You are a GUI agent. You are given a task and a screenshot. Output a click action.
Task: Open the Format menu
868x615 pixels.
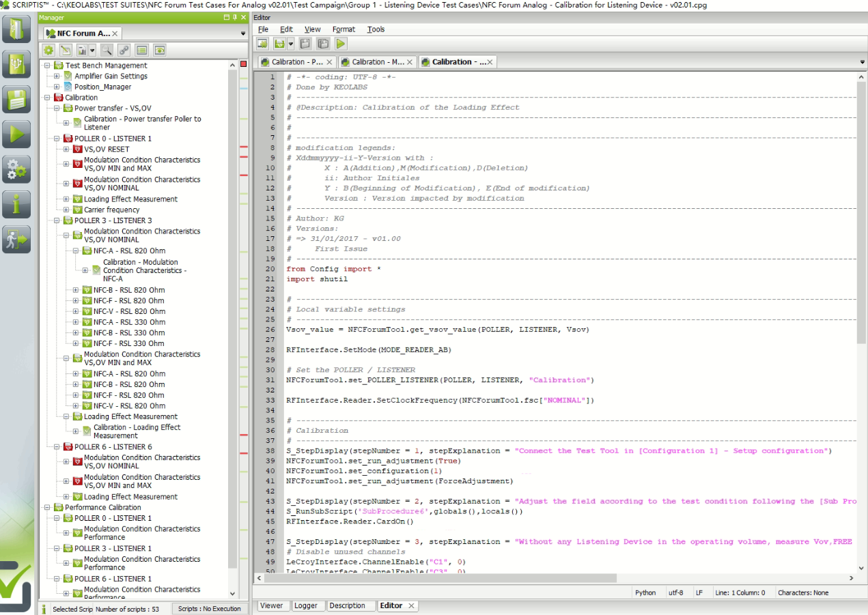[344, 29]
